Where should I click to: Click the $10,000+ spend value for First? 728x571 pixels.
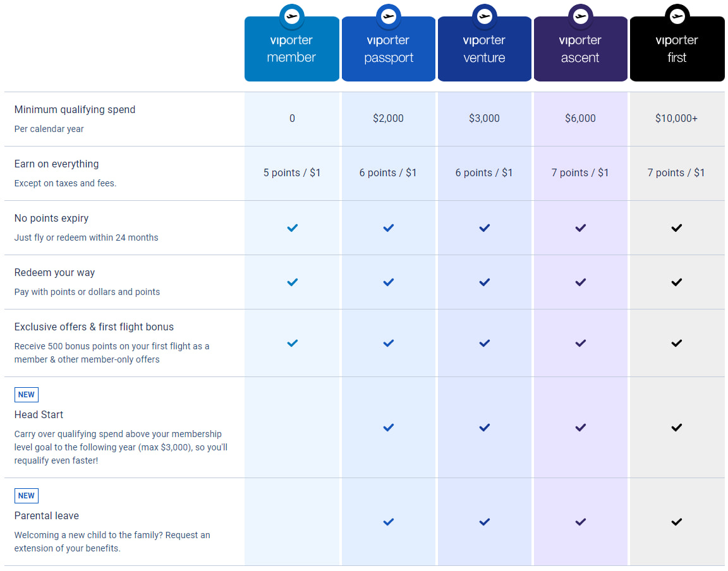pyautogui.click(x=677, y=119)
